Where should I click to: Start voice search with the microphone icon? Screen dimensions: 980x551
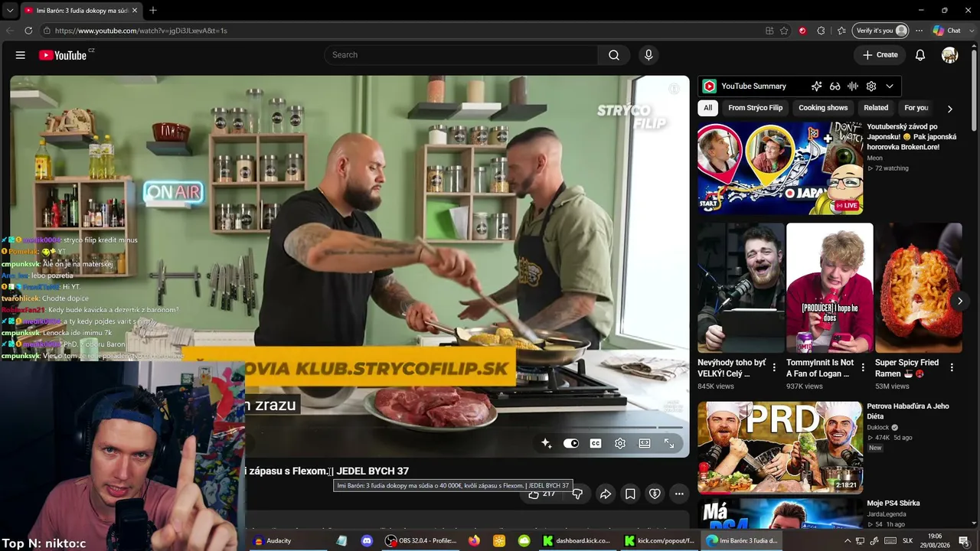coord(648,55)
